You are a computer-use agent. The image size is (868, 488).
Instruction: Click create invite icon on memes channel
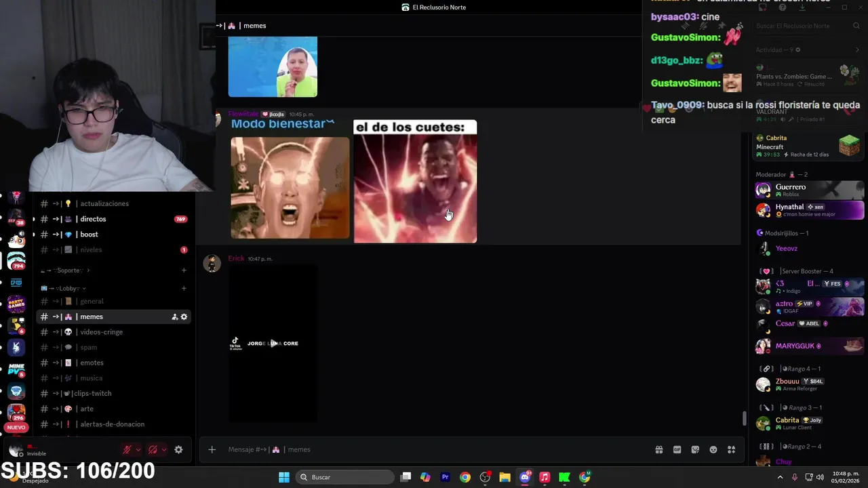pos(174,317)
